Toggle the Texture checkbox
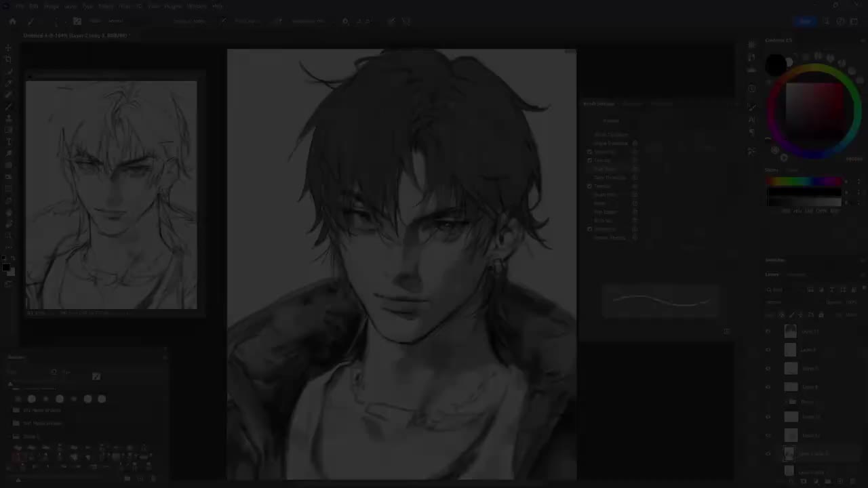Viewport: 868px width, 488px height. (x=590, y=161)
